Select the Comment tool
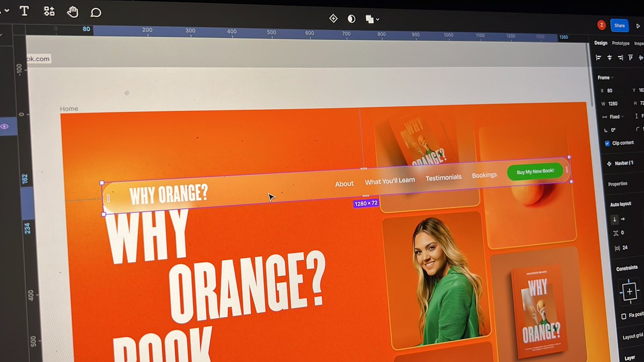Viewport: 644px width, 362px height. pos(96,12)
